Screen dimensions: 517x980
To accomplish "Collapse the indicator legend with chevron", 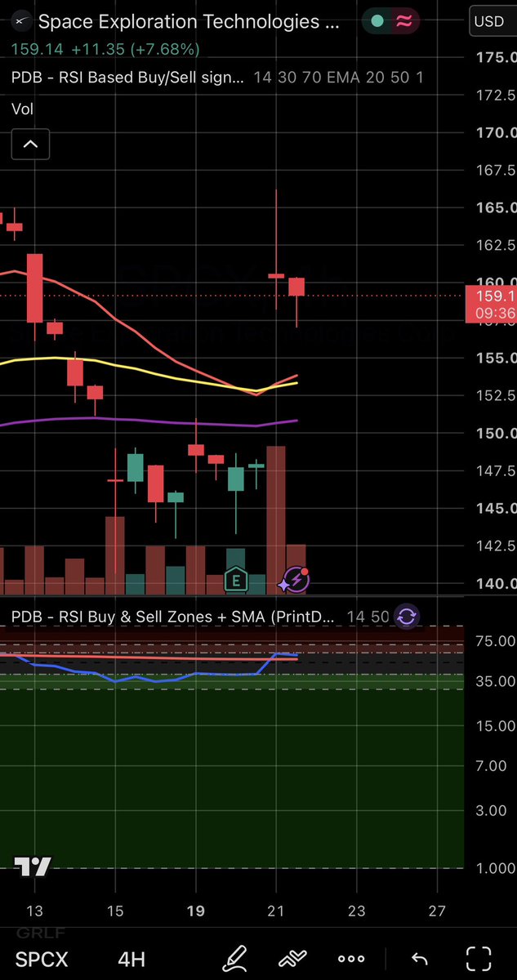I will [x=30, y=145].
